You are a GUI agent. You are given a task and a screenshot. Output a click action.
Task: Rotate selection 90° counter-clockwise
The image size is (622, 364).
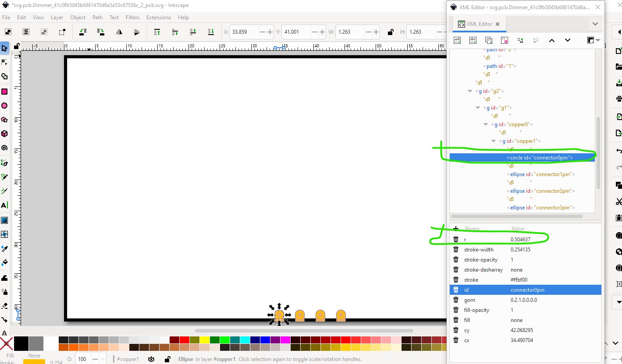tap(82, 32)
